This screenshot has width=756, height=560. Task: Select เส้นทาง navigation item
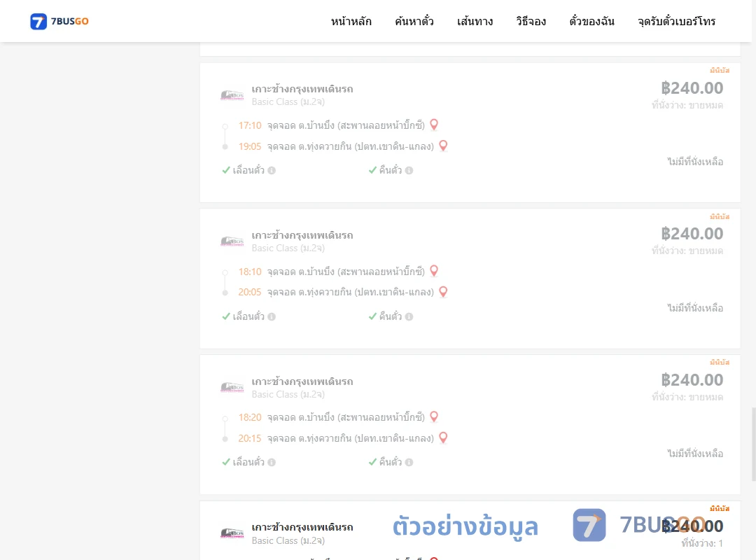point(475,21)
